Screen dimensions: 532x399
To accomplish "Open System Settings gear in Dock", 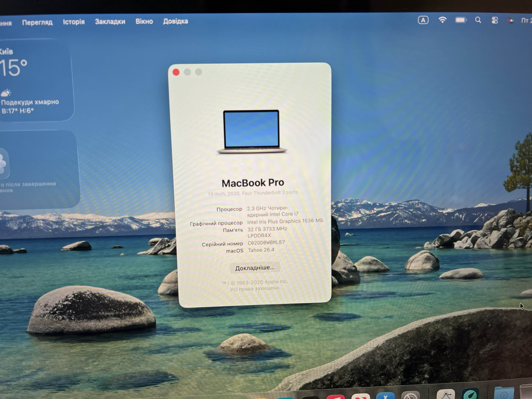I will (x=410, y=395).
